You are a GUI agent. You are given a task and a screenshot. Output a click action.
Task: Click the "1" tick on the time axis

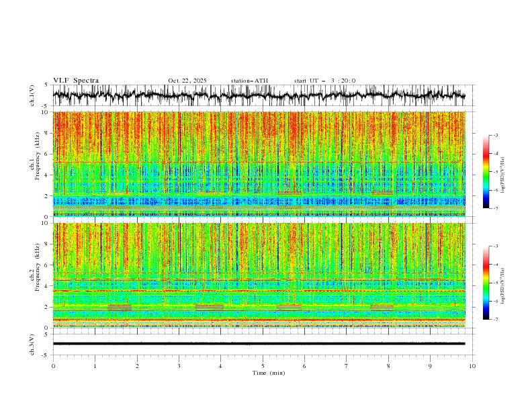coord(95,366)
